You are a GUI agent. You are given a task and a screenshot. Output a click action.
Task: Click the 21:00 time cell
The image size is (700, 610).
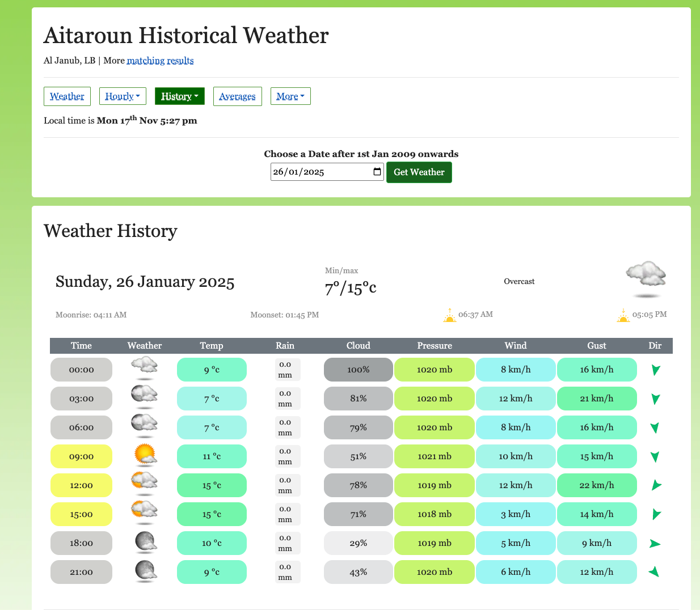click(81, 572)
